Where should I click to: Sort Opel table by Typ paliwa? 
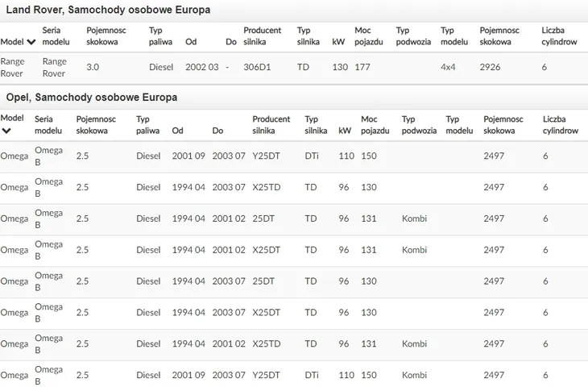tap(147, 125)
